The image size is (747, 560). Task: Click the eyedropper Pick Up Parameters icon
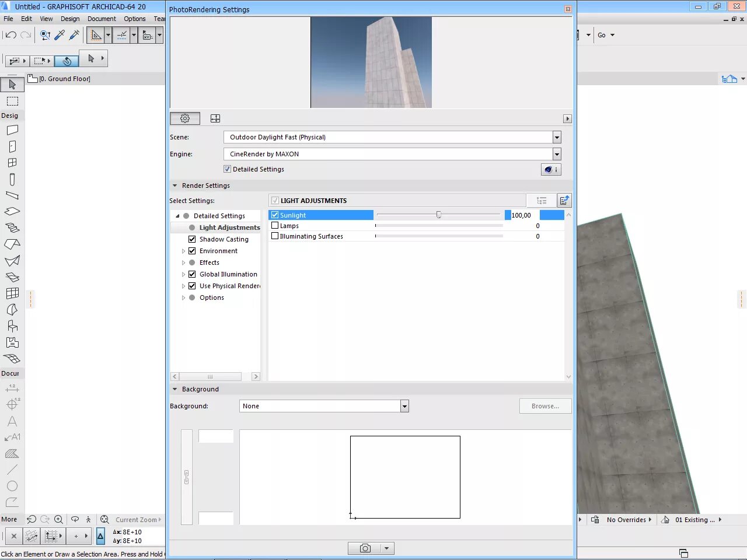pyautogui.click(x=60, y=35)
